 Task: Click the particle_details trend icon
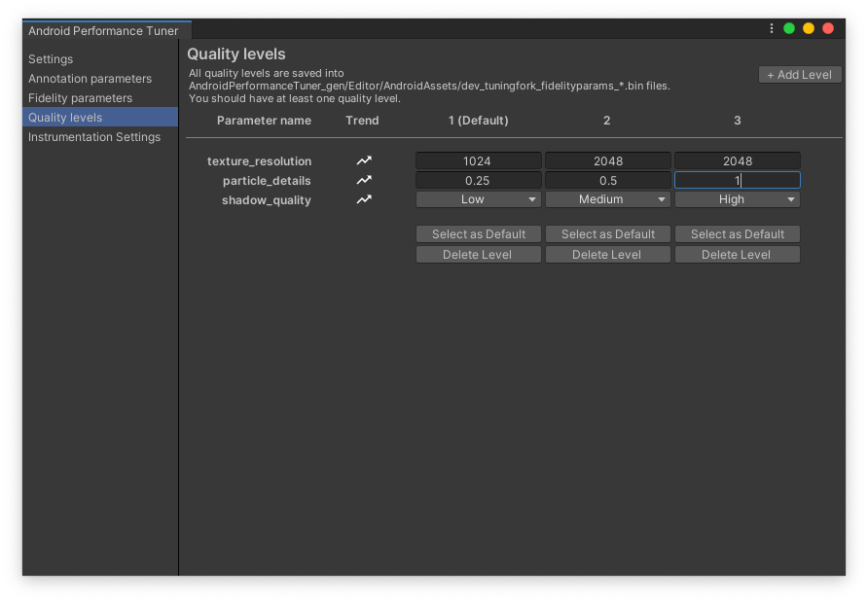(364, 180)
